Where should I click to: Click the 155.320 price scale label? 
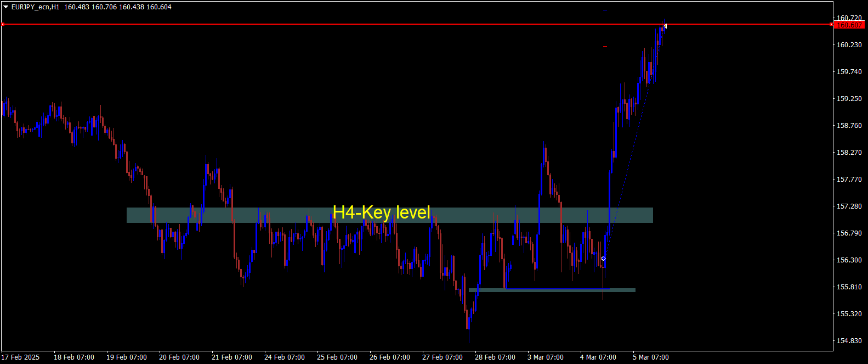[849, 314]
